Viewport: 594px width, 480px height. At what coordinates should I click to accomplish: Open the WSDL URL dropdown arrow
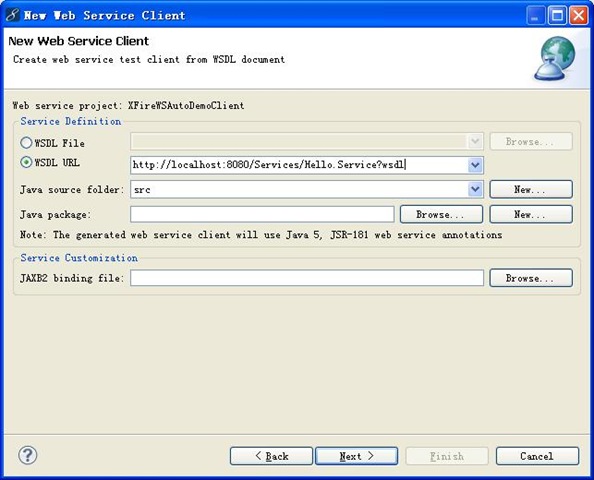tap(475, 165)
